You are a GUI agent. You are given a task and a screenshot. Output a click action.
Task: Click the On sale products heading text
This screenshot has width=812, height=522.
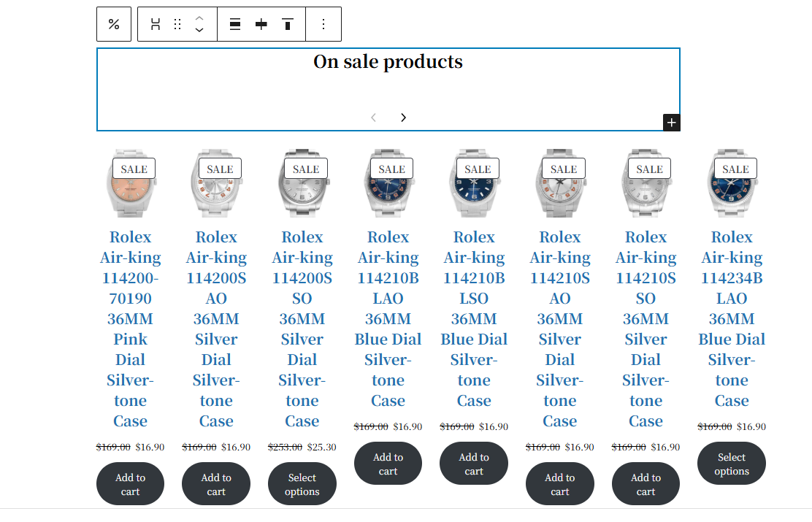point(388,61)
